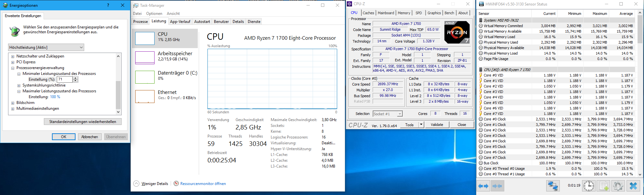Viewport: 644px width, 195px height.
Task: Open the CPU-Z Socket #1 selection dropdown
Action: tap(387, 114)
